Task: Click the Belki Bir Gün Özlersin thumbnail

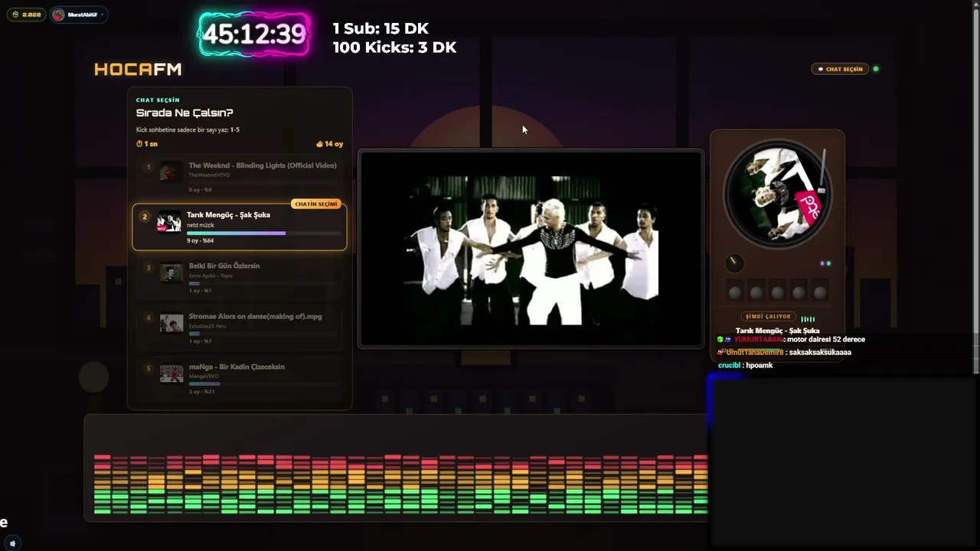Action: tap(171, 272)
